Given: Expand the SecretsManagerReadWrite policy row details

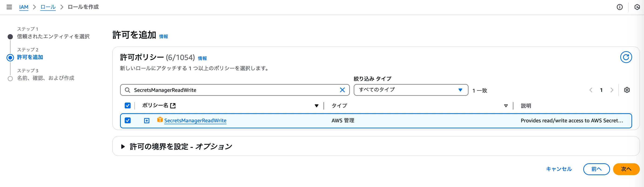Looking at the screenshot, I should pos(147,121).
